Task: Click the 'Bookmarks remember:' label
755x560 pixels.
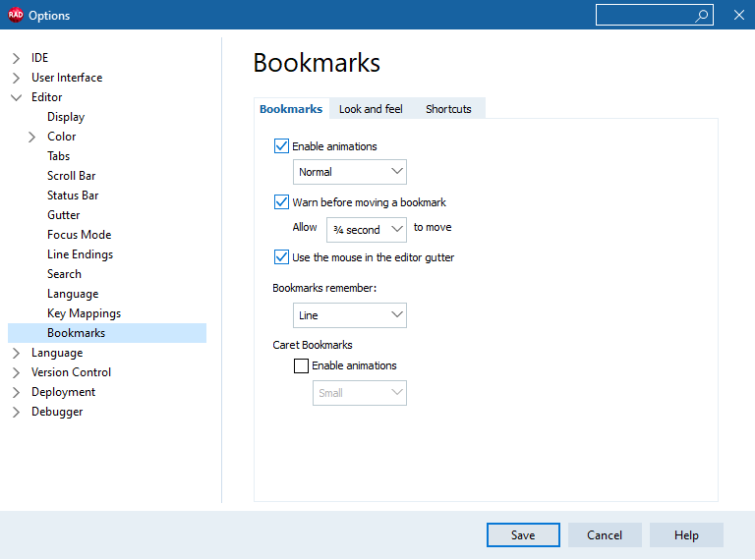Action: coord(324,288)
